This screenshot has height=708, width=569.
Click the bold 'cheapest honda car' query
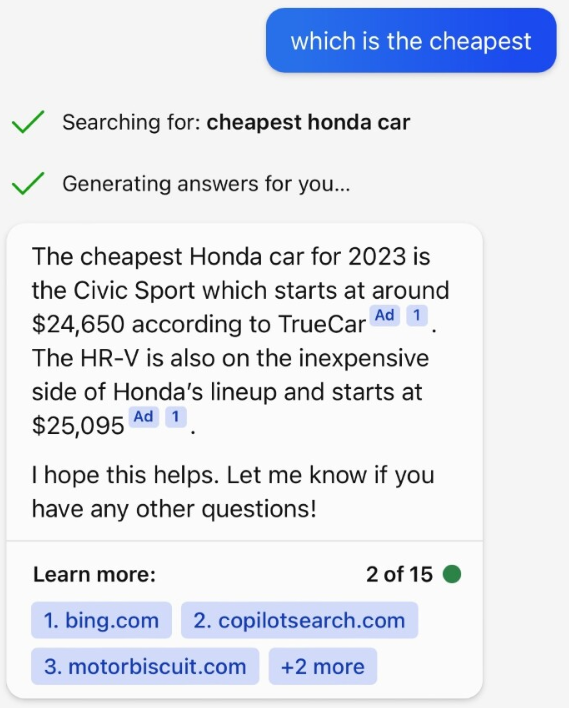pyautogui.click(x=308, y=122)
